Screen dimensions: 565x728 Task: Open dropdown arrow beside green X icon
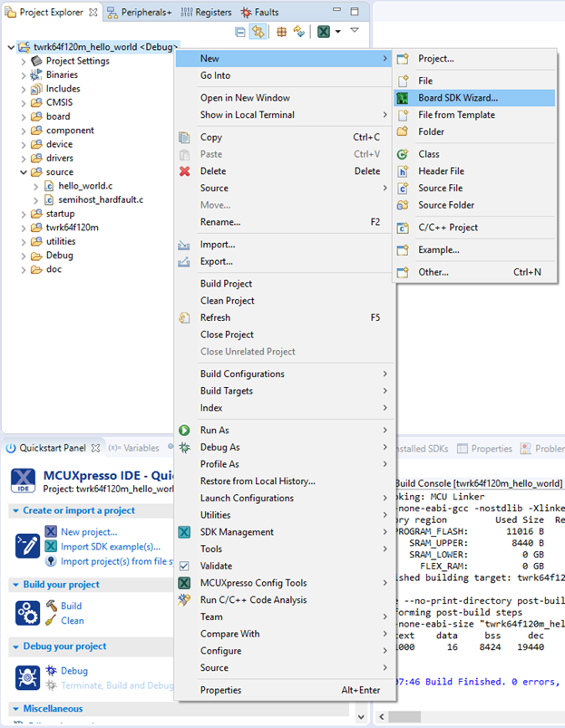tap(338, 32)
